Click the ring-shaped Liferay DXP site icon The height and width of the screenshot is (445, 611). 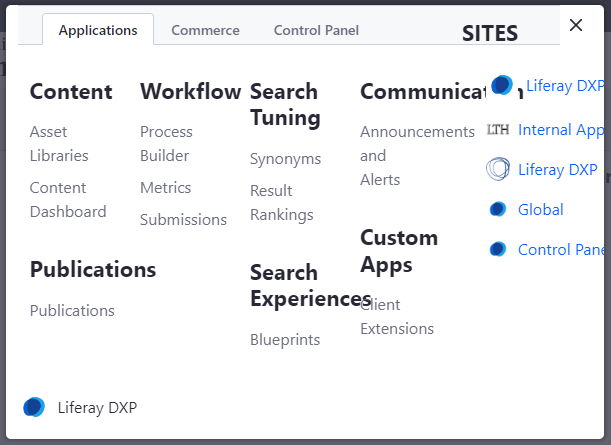coord(498,169)
